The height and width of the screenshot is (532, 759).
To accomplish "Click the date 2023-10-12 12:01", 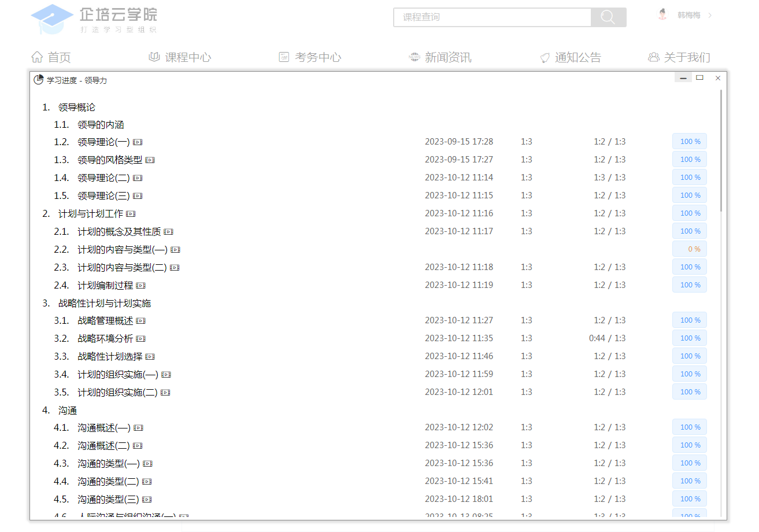I will pyautogui.click(x=459, y=392).
